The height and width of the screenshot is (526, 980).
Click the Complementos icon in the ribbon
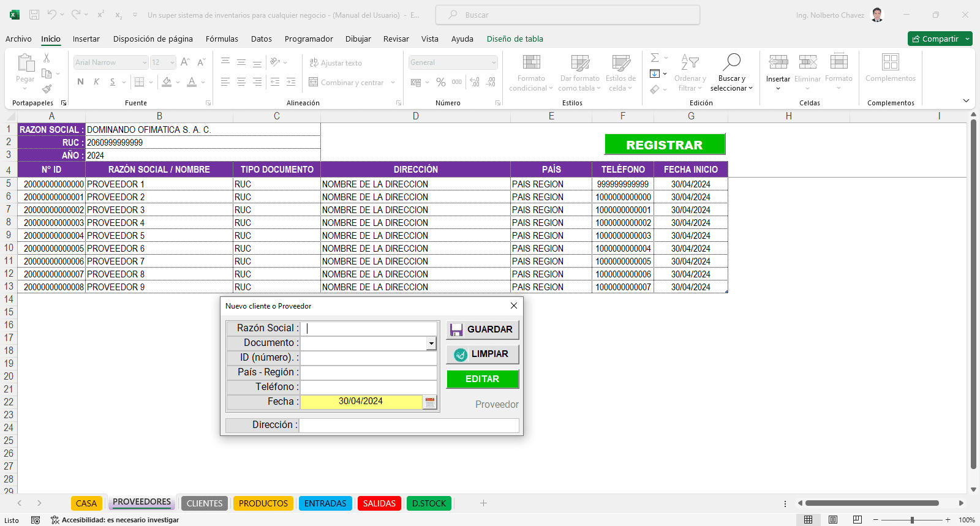[890, 62]
